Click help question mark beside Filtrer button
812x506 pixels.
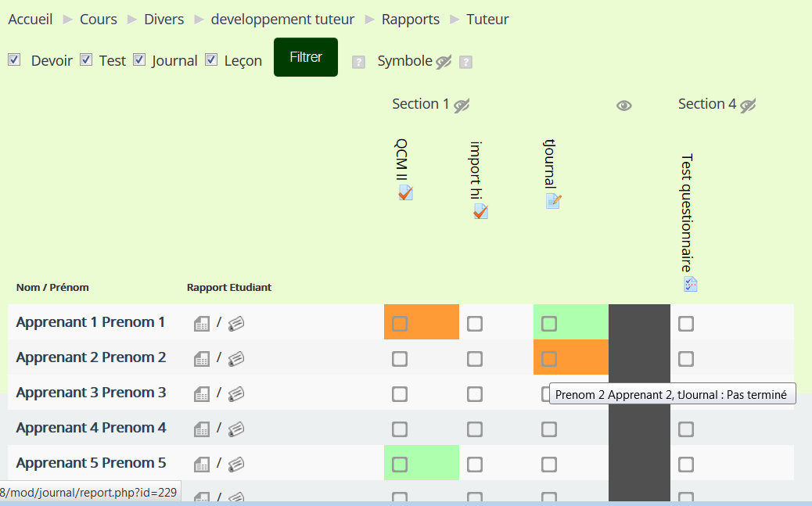358,62
